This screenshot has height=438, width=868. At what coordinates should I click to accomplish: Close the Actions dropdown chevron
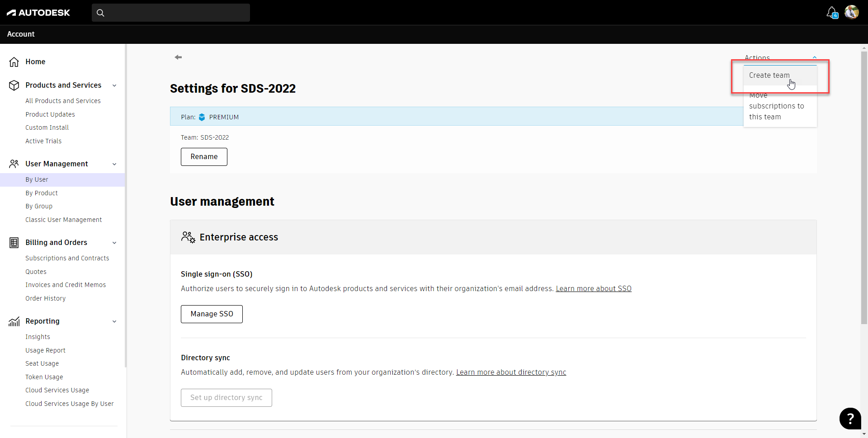(814, 57)
